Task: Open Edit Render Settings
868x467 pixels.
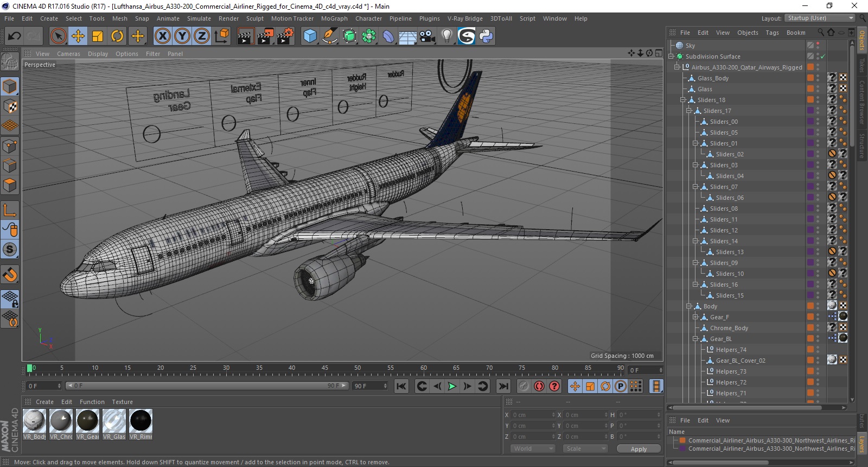Action: [x=285, y=36]
